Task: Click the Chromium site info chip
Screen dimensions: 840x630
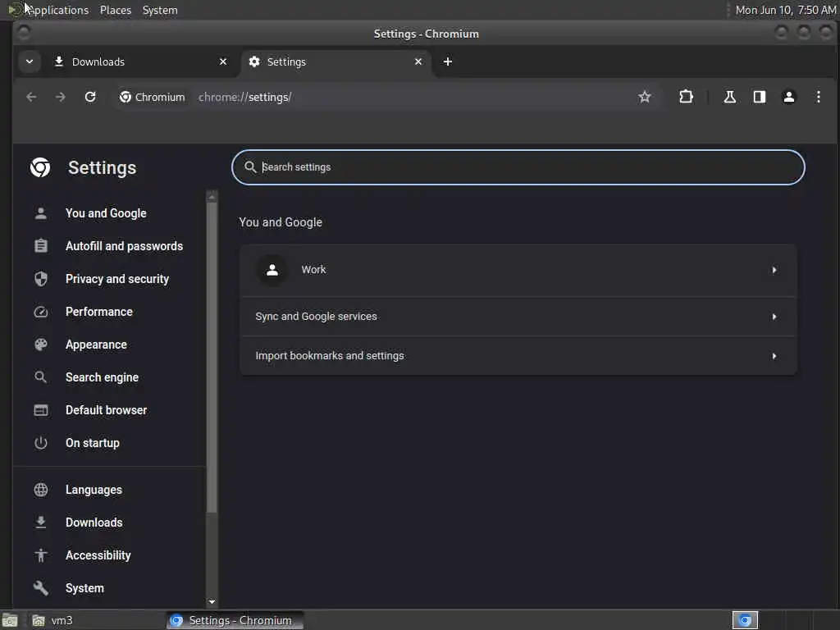Action: point(153,97)
